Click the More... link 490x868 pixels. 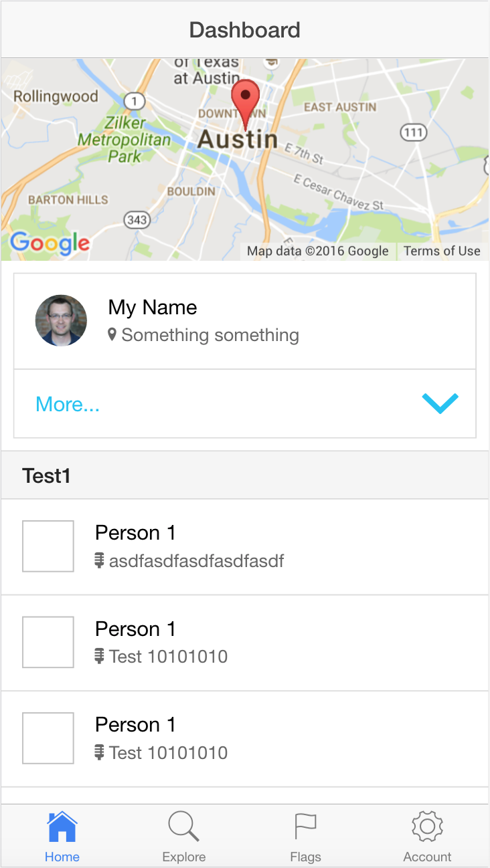pos(68,404)
